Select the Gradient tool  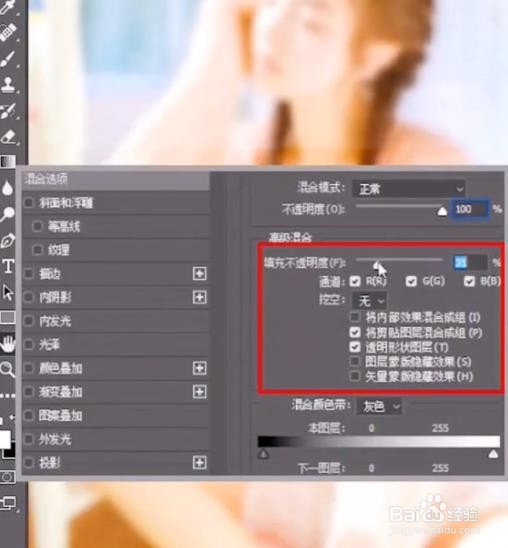point(8,161)
